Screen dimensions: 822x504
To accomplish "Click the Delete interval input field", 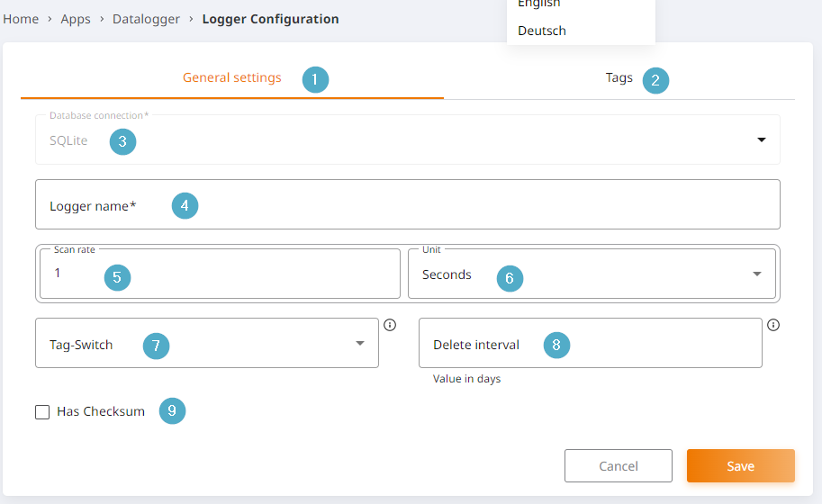I will point(591,343).
